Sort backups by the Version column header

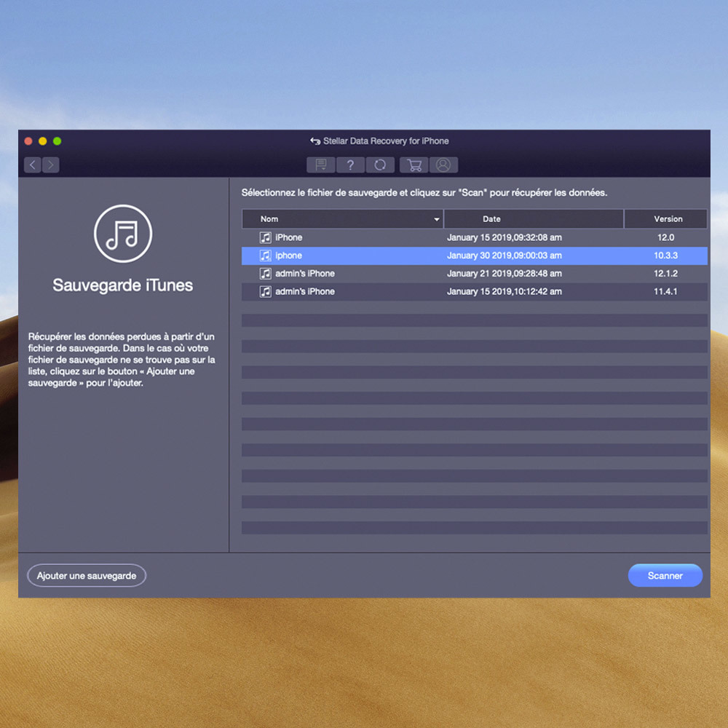click(666, 219)
